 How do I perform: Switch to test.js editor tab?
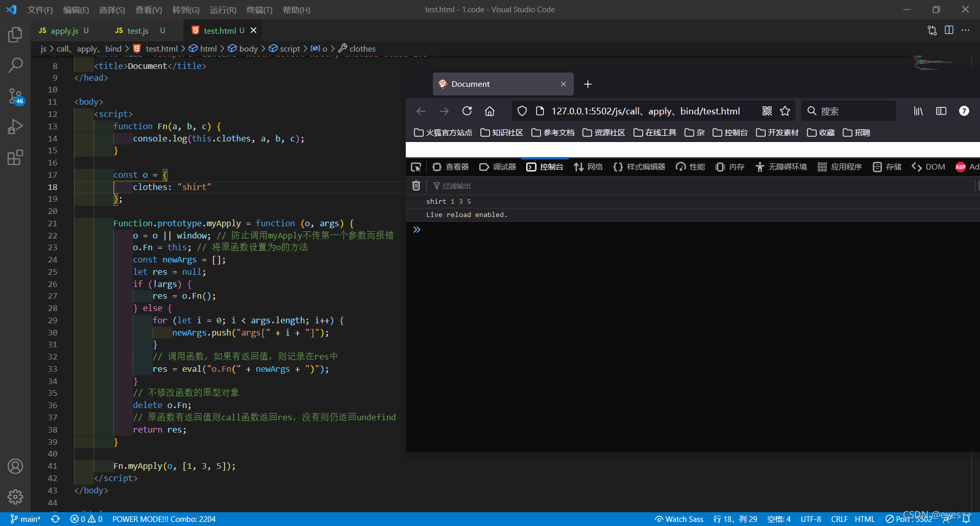[x=139, y=31]
